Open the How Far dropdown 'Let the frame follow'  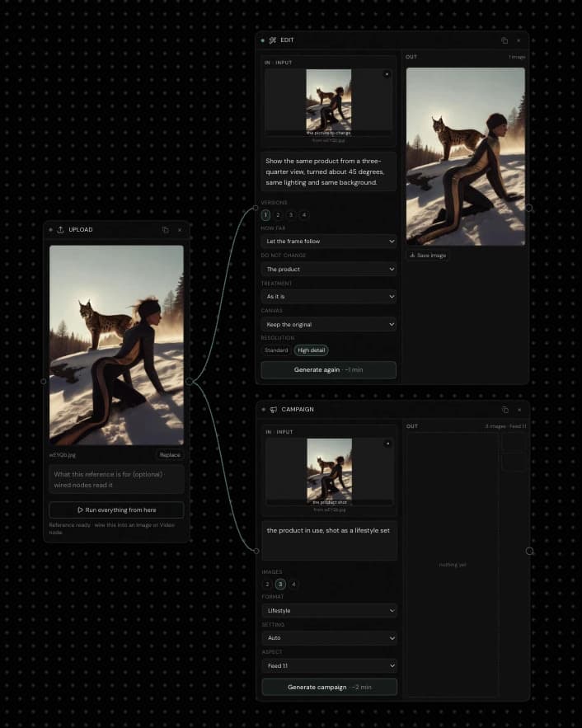click(329, 242)
